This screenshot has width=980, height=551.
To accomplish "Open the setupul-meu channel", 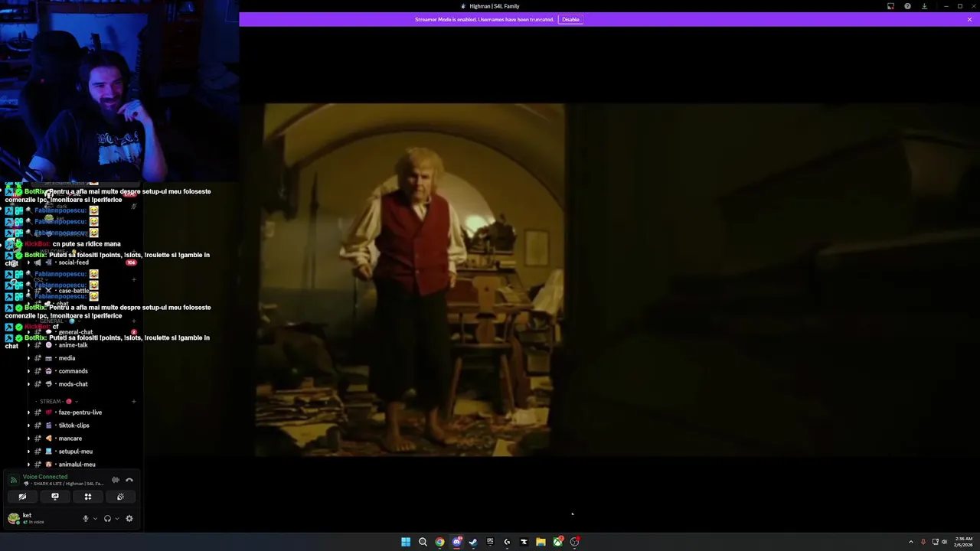I will tap(83, 452).
